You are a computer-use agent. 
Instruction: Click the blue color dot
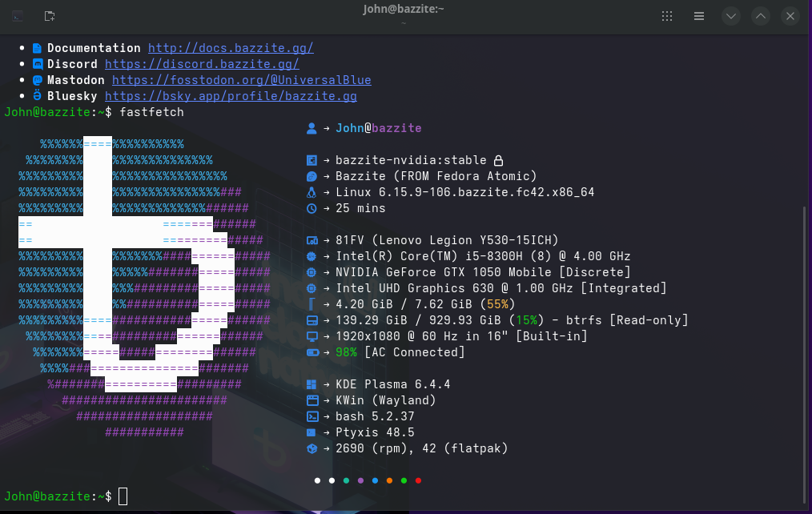coord(375,481)
